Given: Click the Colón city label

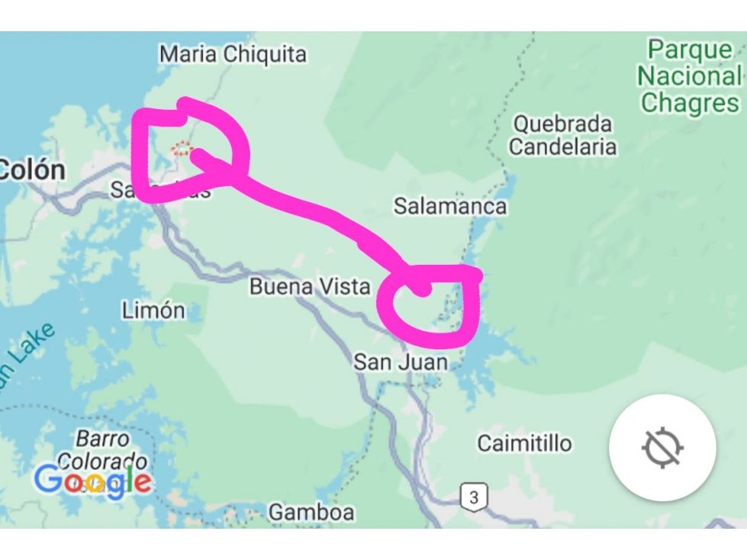Looking at the screenshot, I should coord(32,170).
